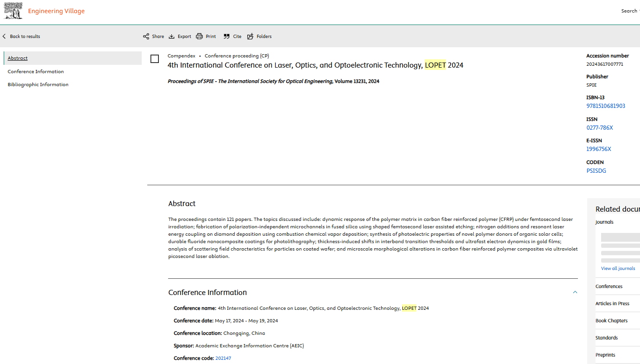Open the CODEN PSISDG link

(596, 171)
